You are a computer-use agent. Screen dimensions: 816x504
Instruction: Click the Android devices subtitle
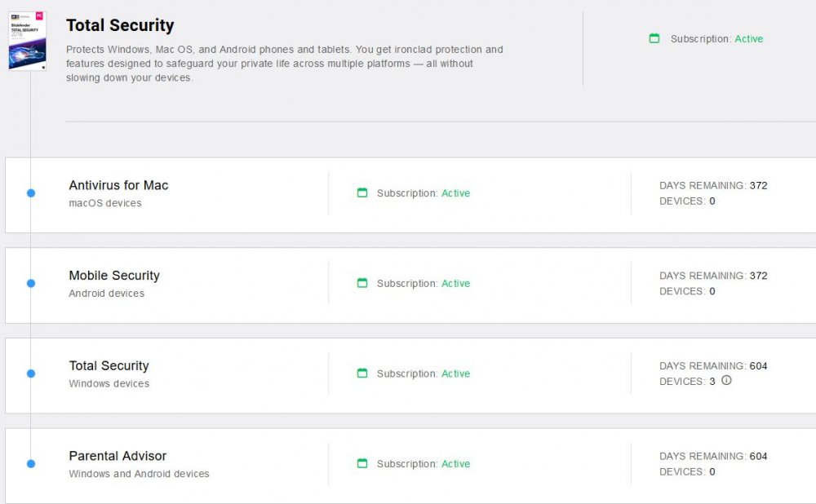pyautogui.click(x=107, y=294)
